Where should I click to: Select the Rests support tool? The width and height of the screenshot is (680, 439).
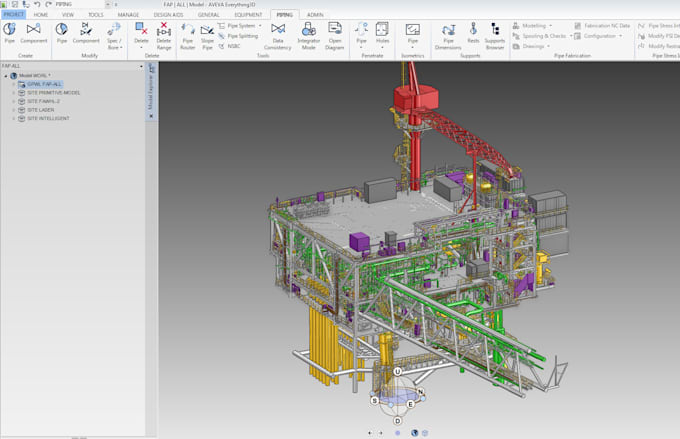(473, 33)
